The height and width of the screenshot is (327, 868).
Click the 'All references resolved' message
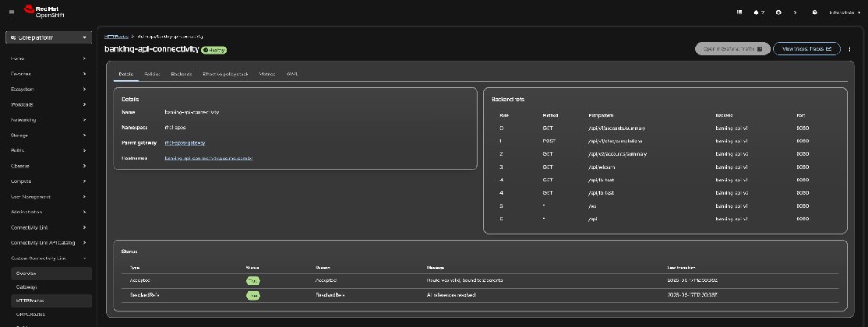pos(451,296)
